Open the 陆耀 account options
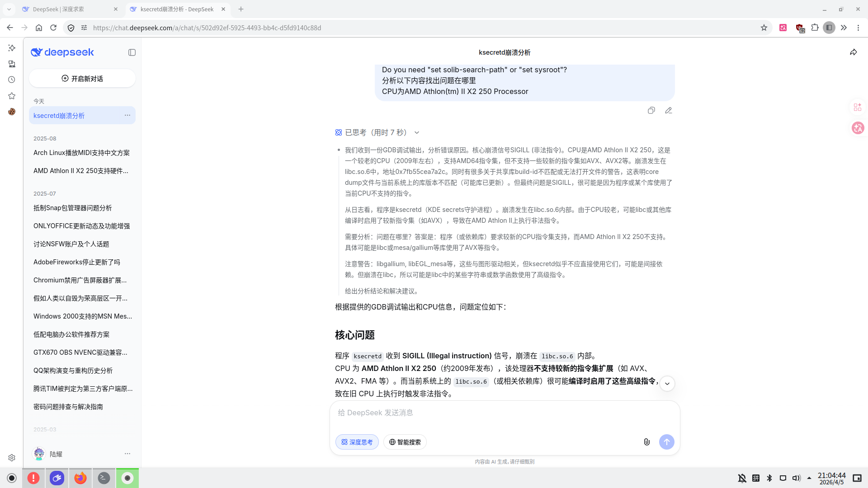 click(x=127, y=454)
